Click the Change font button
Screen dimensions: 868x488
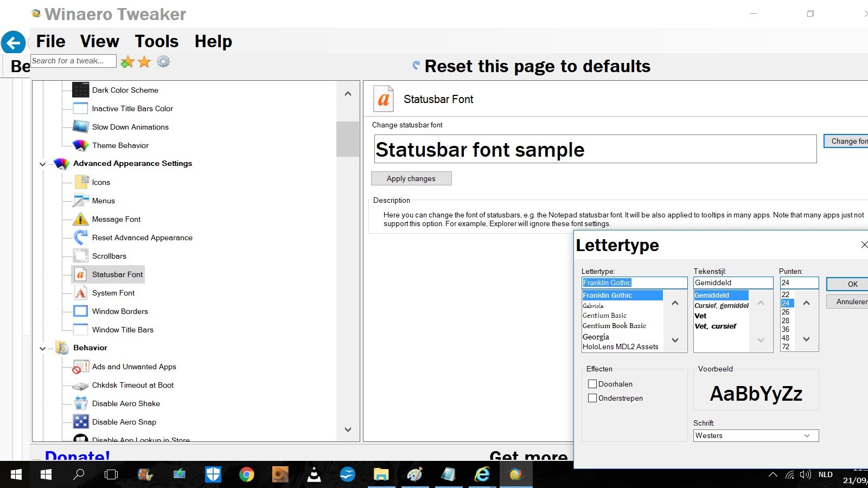click(846, 141)
